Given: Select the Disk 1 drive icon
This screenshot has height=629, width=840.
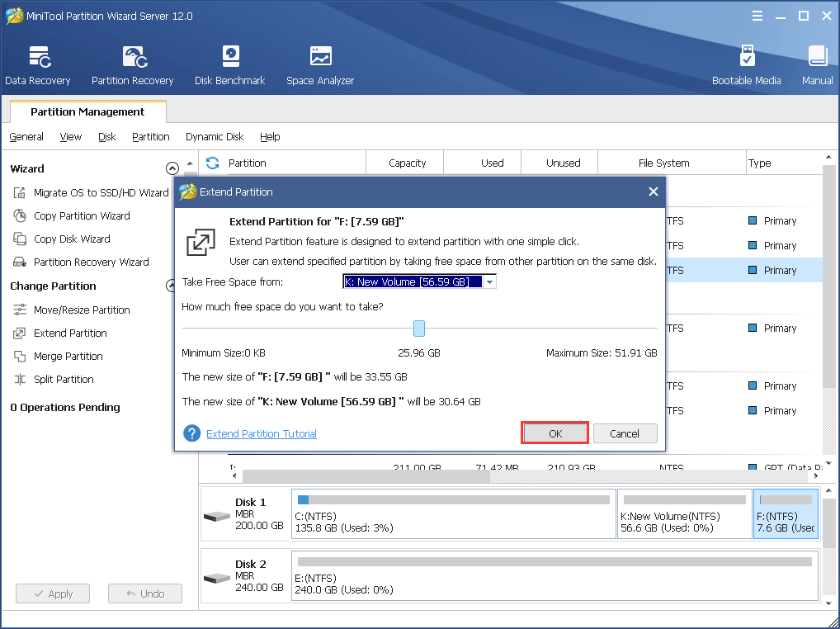Looking at the screenshot, I should click(x=217, y=517).
